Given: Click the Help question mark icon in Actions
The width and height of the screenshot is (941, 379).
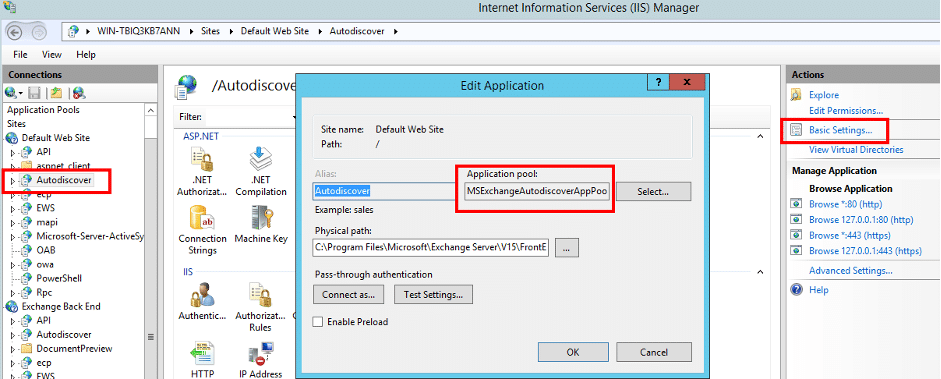Looking at the screenshot, I should 797,290.
